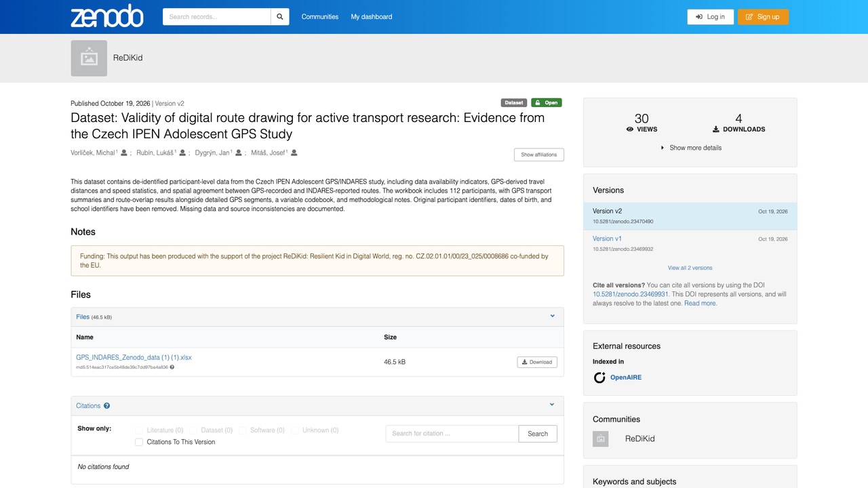Go to the Zenodo home logo
This screenshot has height=488, width=868.
(x=107, y=16)
